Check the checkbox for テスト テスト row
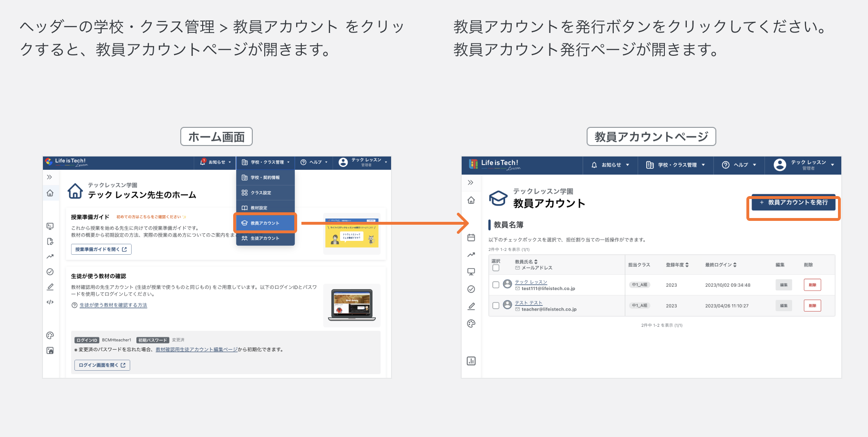Viewport: 868px width, 437px height. [x=496, y=305]
